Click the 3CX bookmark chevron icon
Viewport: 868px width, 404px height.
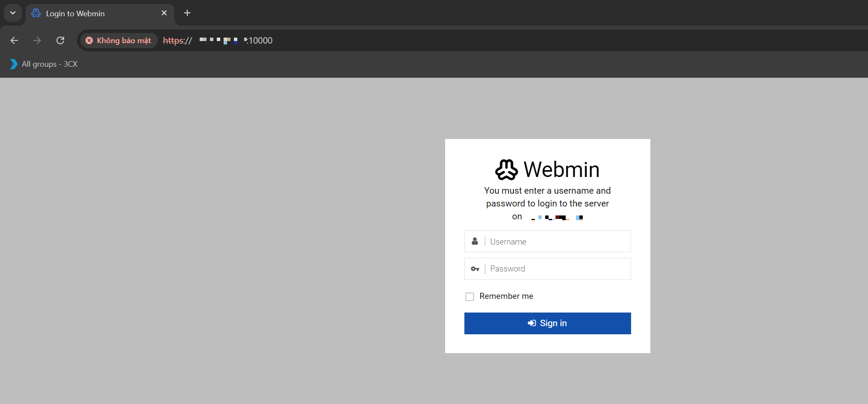pos(14,64)
